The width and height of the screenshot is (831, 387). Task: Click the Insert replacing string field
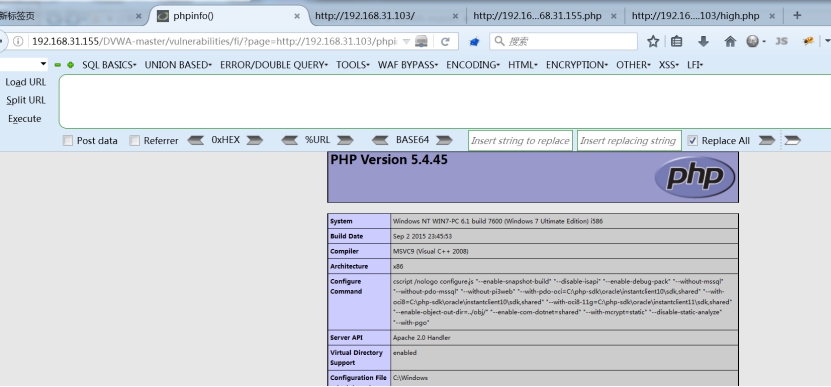pos(629,140)
